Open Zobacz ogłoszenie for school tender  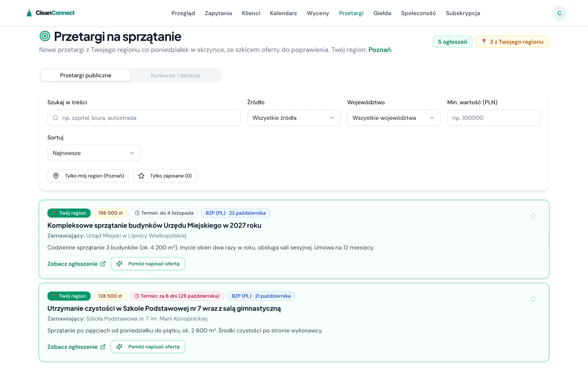pos(76,347)
